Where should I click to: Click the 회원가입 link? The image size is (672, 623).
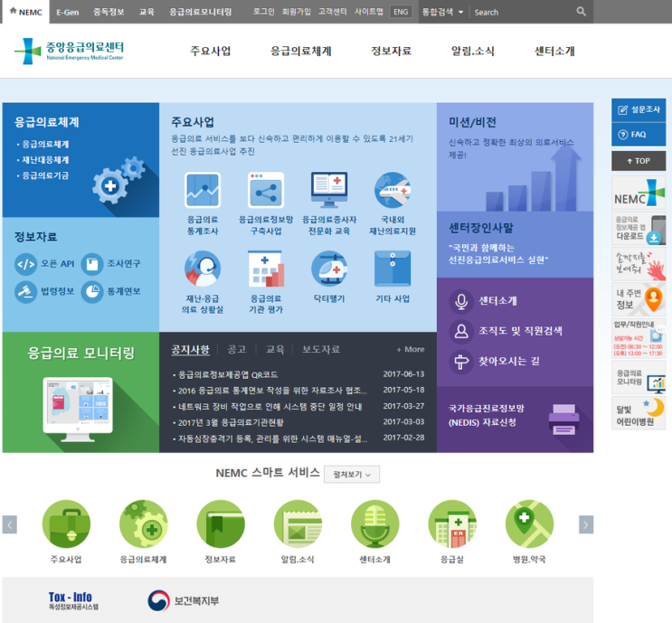pyautogui.click(x=296, y=12)
